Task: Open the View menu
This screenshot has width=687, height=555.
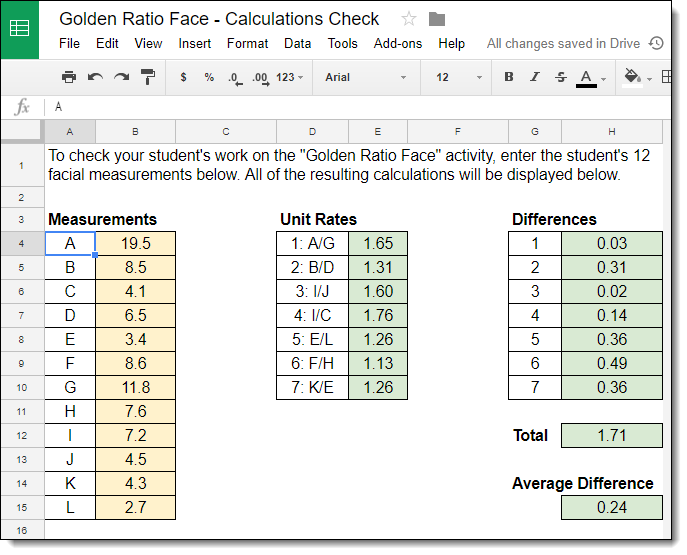Action: 148,43
